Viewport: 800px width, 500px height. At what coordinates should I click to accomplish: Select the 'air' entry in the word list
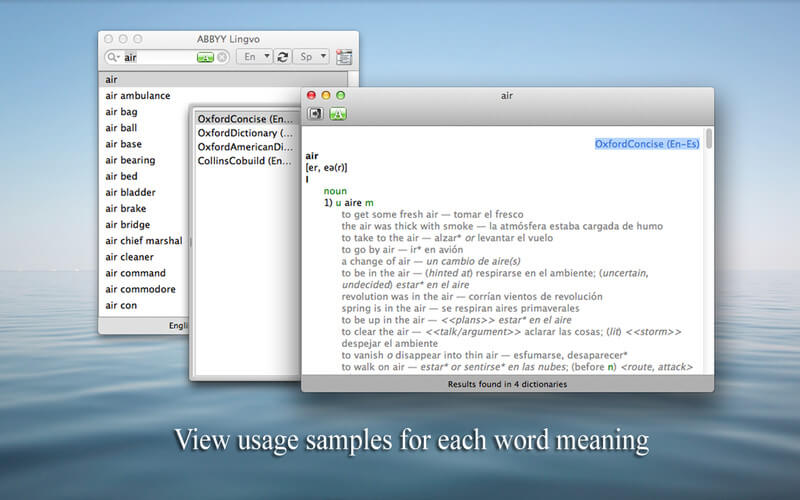point(223,79)
